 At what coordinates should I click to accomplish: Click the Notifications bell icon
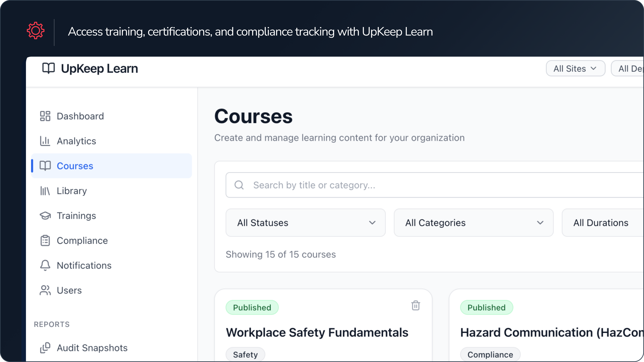[x=45, y=265]
